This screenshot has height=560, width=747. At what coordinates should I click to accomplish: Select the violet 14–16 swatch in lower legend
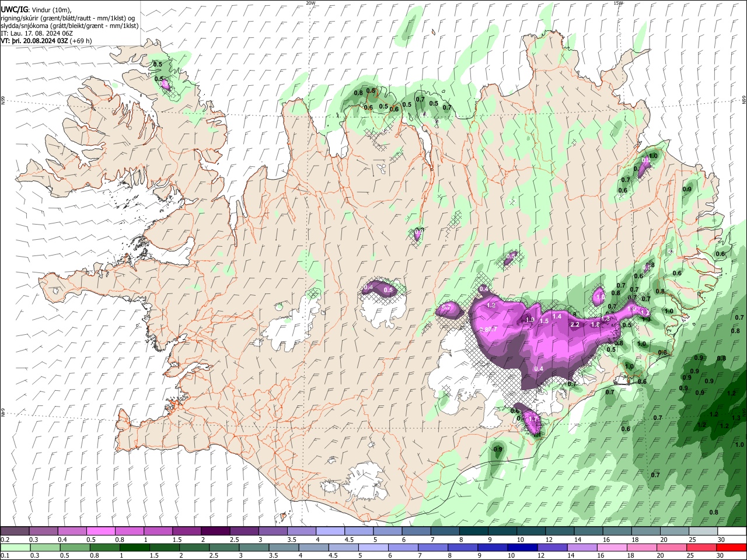tap(581, 547)
